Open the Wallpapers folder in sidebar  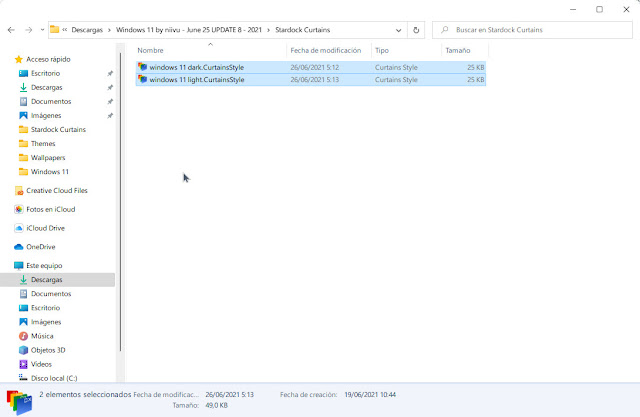pos(48,158)
